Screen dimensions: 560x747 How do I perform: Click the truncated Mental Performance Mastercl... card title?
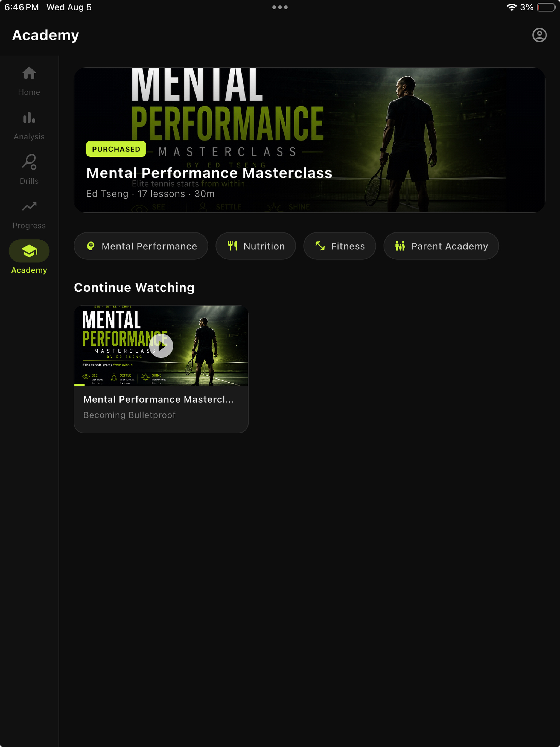click(158, 399)
